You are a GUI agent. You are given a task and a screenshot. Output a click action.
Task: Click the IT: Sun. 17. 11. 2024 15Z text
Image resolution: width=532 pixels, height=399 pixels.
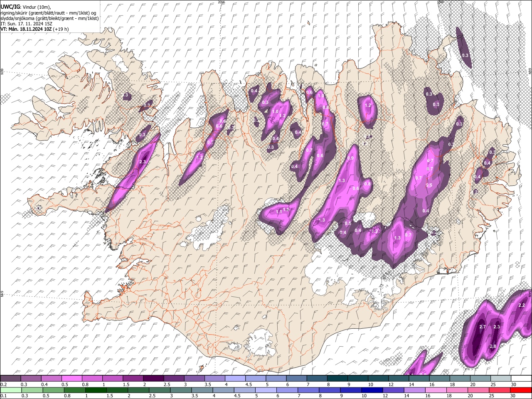coord(26,24)
